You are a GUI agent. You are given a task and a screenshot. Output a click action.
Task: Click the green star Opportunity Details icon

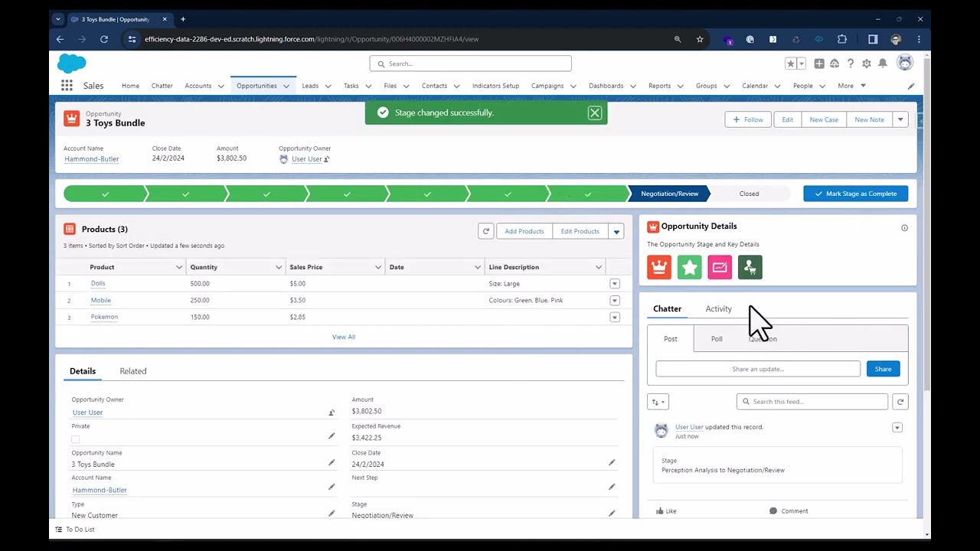tap(690, 267)
